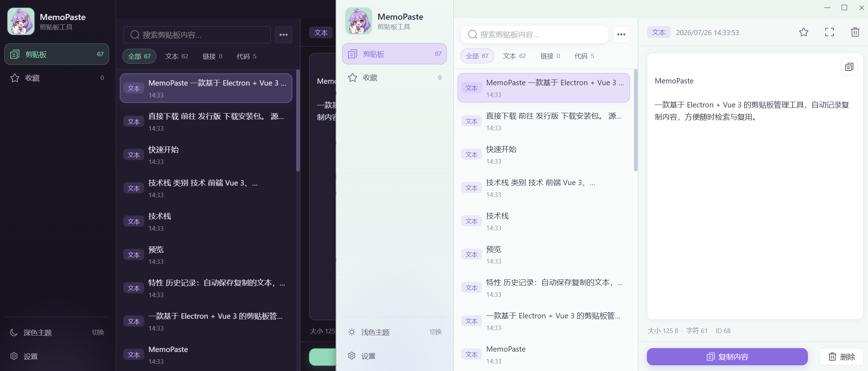Select 特性 历史记录 entry in light window

click(x=544, y=288)
